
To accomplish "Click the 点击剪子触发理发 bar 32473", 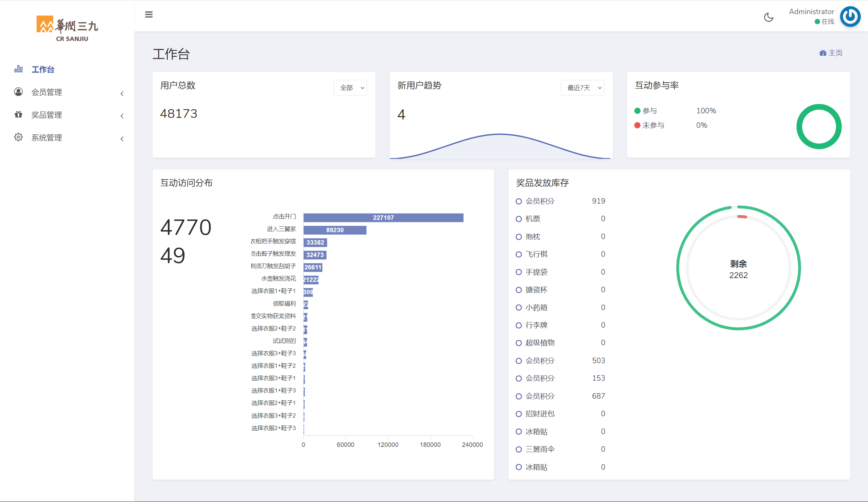I will coord(315,255).
